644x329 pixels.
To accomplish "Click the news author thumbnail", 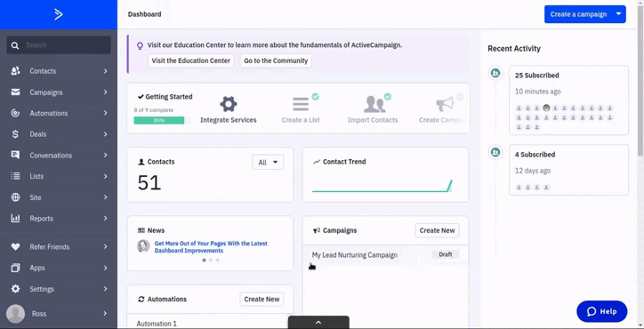I will click(143, 246).
